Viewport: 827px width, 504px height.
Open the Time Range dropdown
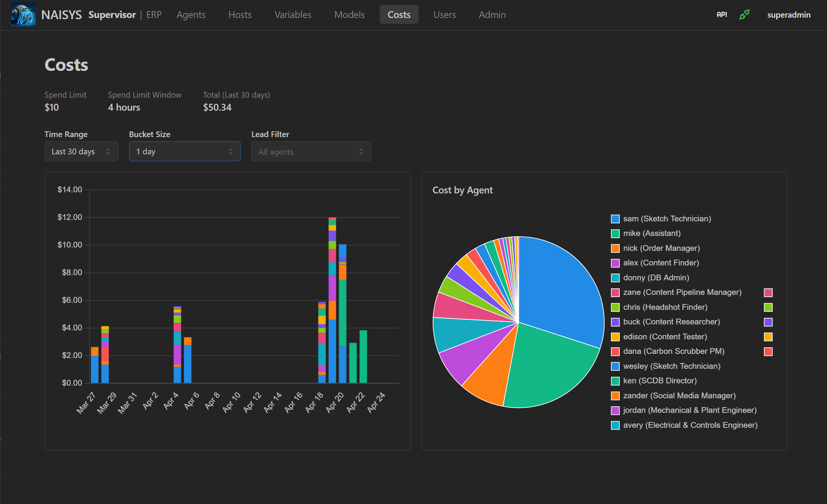[81, 151]
